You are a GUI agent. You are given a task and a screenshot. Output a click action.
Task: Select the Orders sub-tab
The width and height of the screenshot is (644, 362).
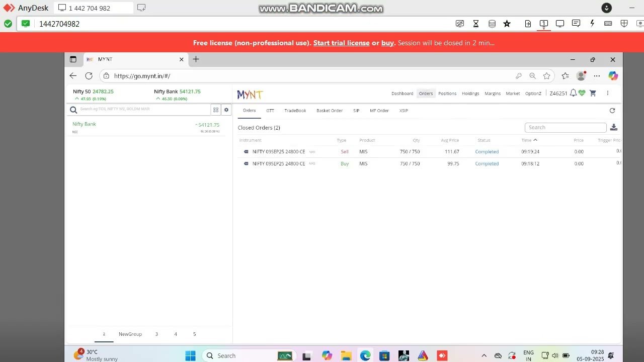[250, 111]
